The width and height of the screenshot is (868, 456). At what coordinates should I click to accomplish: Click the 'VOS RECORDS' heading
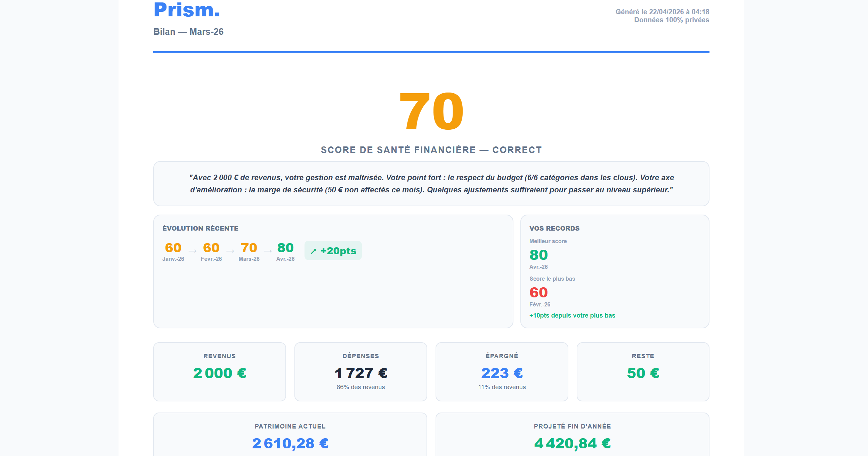[x=554, y=229]
